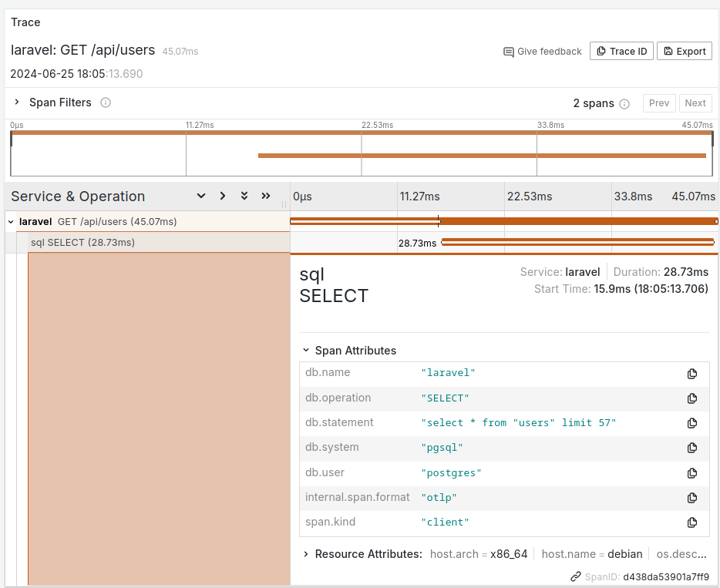Copy the db.name attribute value

pyautogui.click(x=692, y=374)
